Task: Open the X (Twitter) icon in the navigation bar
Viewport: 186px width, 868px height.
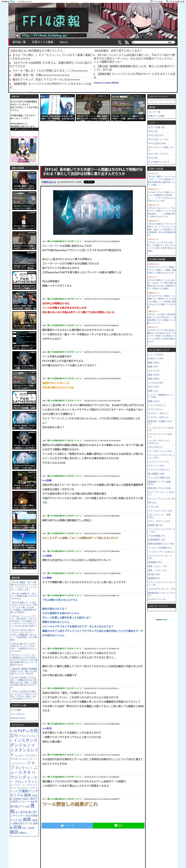Action: click(x=120, y=42)
